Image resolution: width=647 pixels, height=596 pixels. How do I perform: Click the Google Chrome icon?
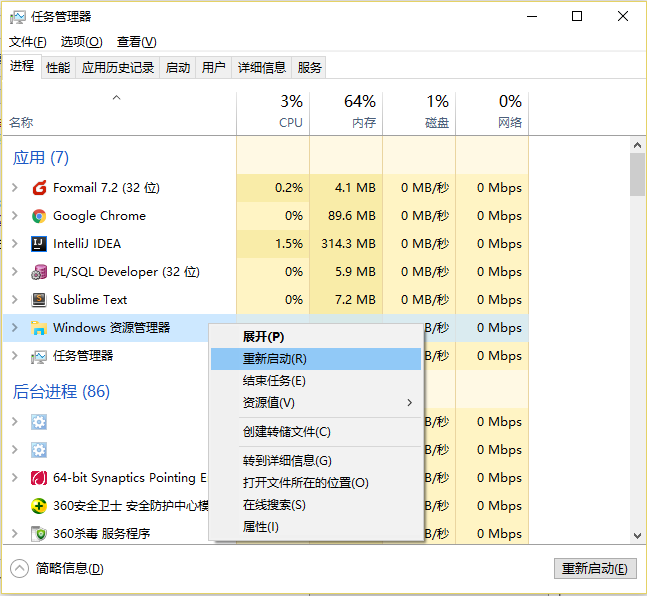coord(39,216)
